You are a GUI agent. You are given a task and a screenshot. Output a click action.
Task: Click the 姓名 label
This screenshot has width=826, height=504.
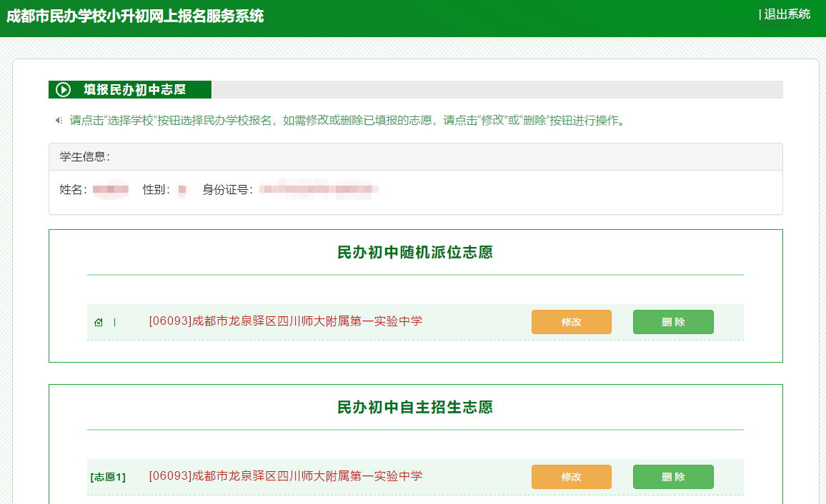point(73,189)
